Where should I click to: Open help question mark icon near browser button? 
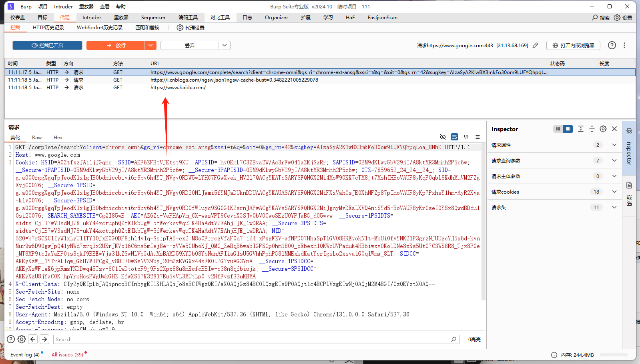tap(612, 45)
